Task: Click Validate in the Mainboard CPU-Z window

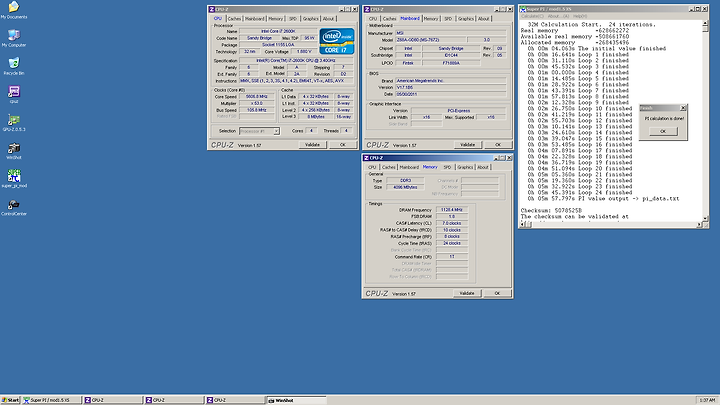Action: (467, 145)
